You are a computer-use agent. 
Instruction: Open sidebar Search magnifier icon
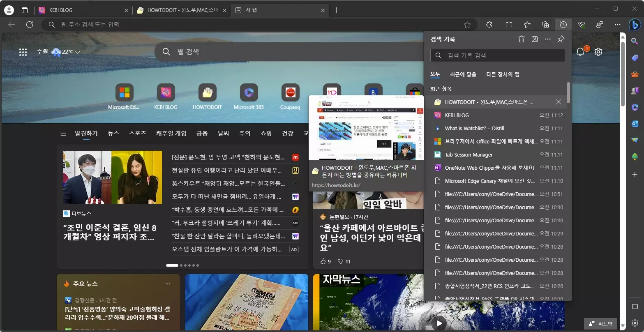tap(635, 41)
